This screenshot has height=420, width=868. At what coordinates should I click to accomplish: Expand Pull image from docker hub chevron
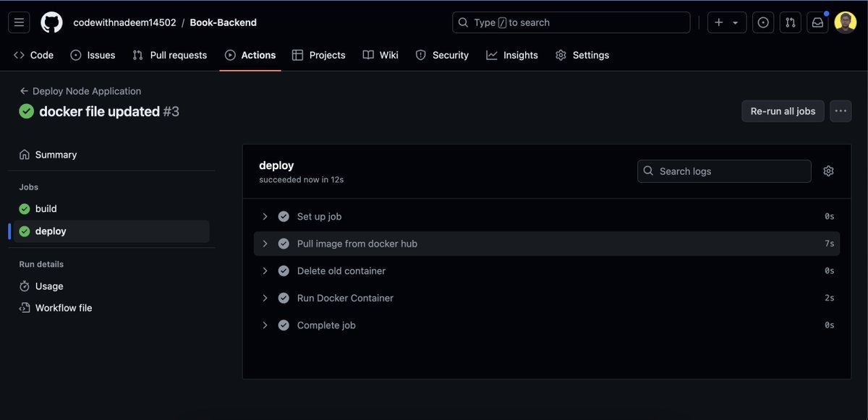point(265,244)
